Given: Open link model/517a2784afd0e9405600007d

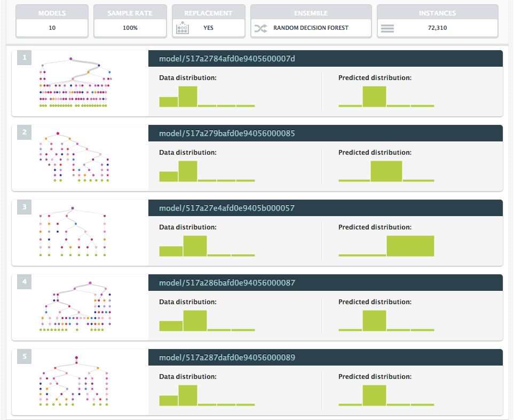Looking at the screenshot, I should (x=227, y=59).
